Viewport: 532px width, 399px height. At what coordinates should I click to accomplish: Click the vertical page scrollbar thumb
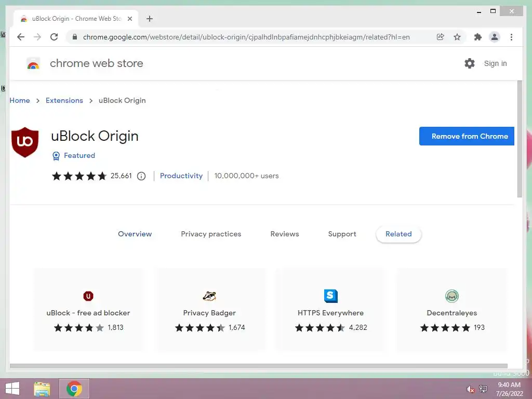tap(520, 139)
